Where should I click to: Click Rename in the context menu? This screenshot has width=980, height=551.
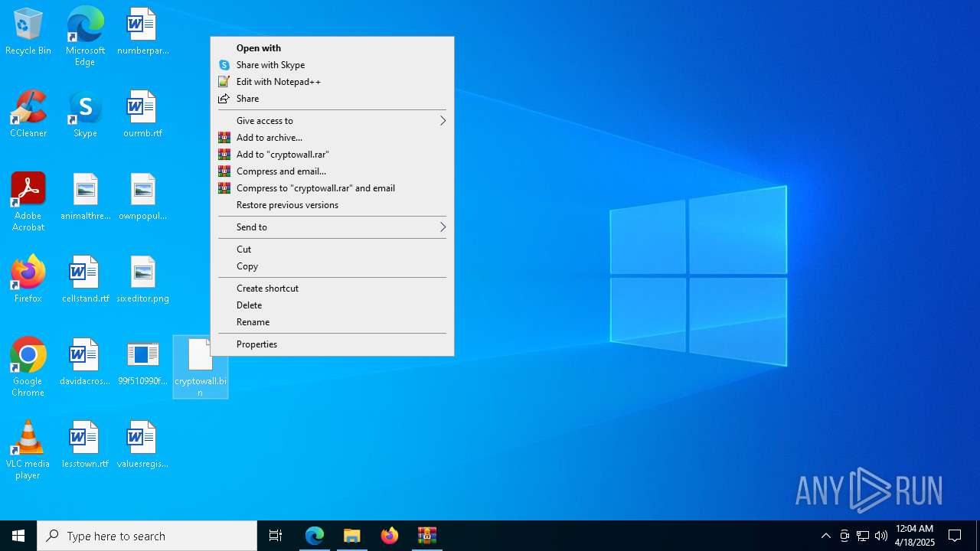tap(332, 322)
